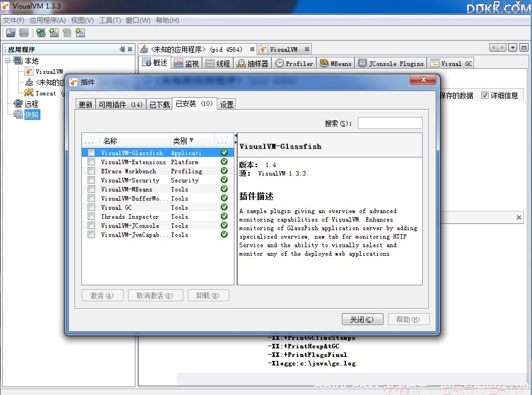Check the Threads Inspector plugin checkbox

(x=91, y=217)
